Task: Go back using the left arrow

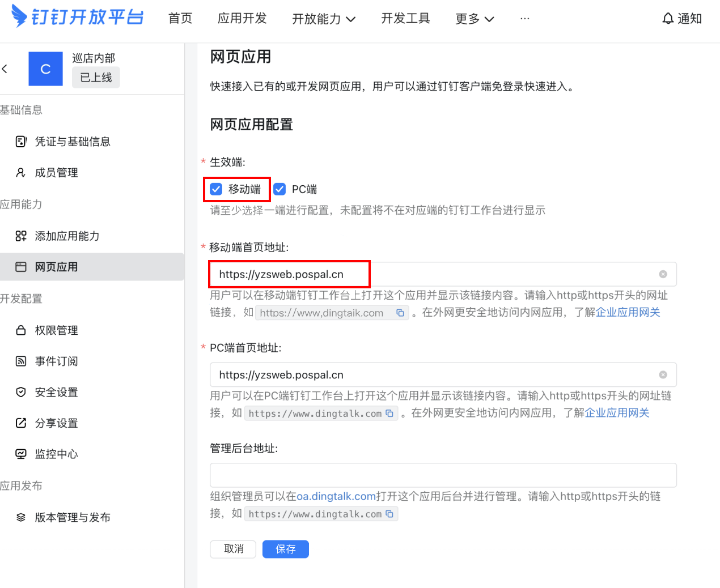Action: tap(5, 69)
